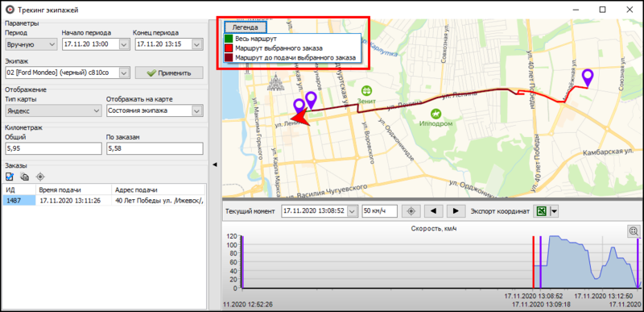The height and width of the screenshot is (312, 644).
Task: Open the Период dropdown showing Вручную
Action: click(31, 44)
